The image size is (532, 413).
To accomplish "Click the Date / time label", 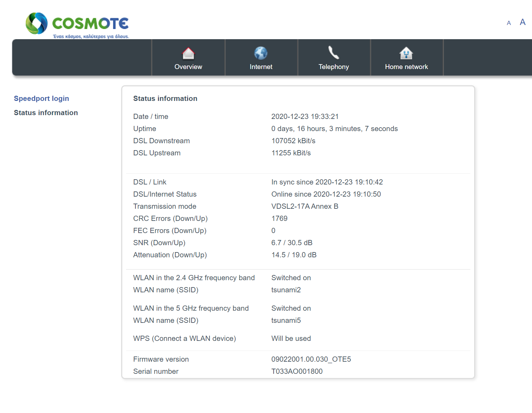I will click(151, 117).
